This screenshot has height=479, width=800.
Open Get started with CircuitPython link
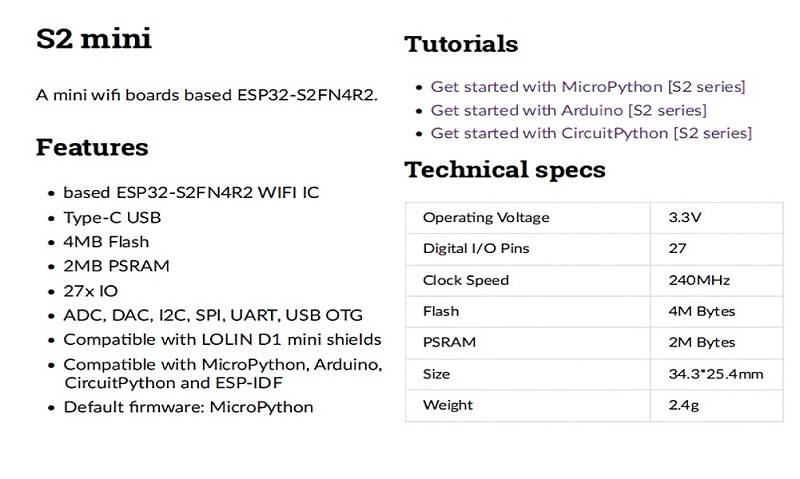591,133
